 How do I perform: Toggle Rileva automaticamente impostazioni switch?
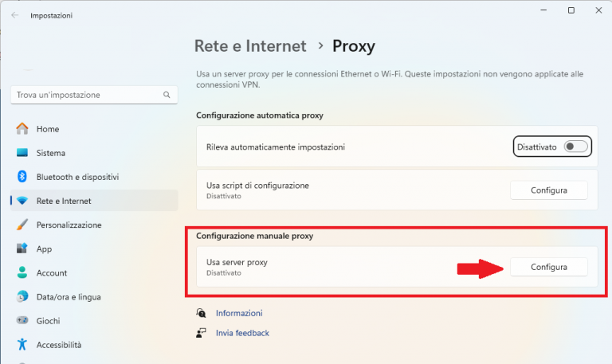[x=575, y=147]
